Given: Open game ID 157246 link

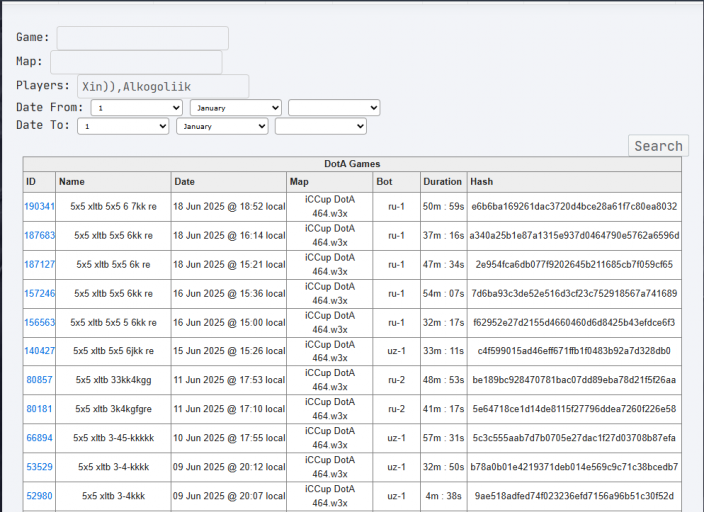Looking at the screenshot, I should point(40,293).
